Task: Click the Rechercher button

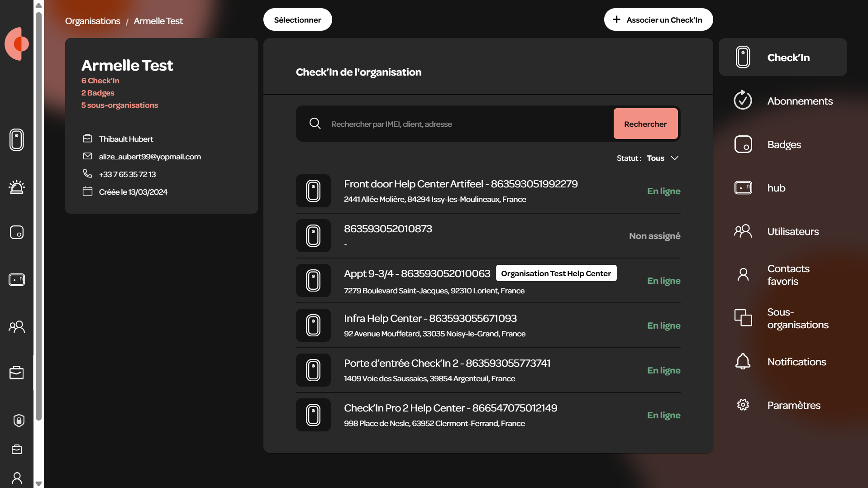Action: 645,124
